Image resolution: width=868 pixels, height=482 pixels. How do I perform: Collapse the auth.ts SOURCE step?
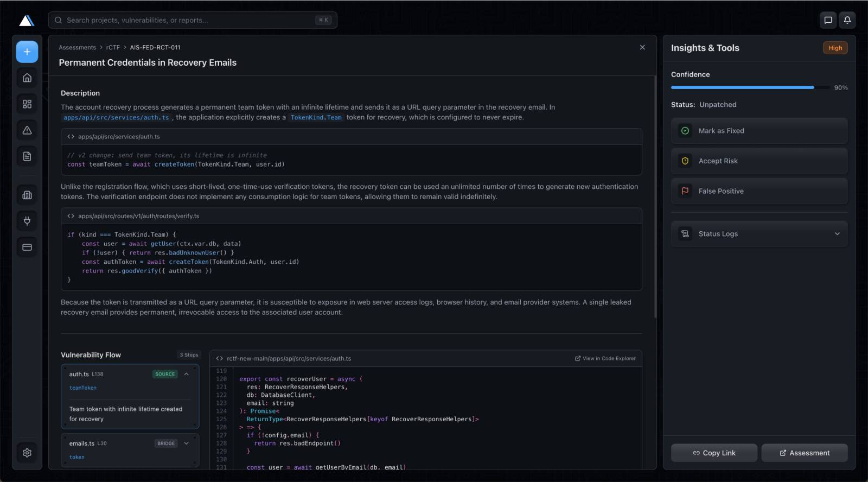point(187,374)
